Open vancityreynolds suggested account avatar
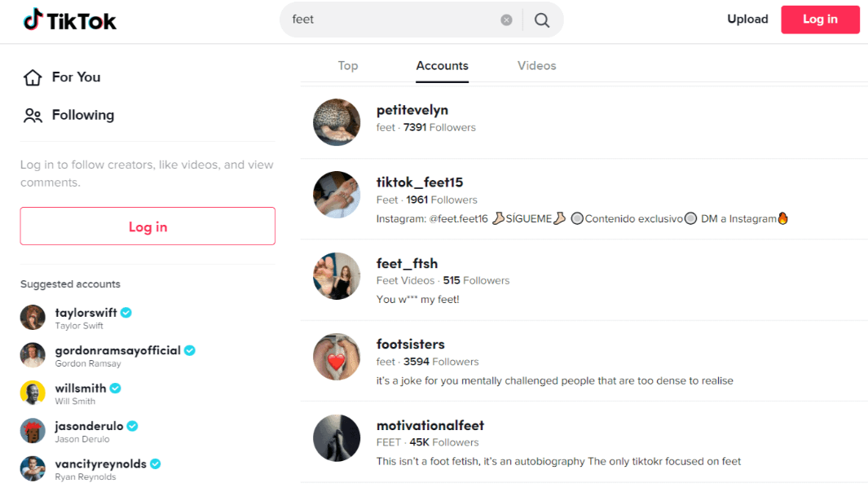This screenshot has width=868, height=492. pos(33,468)
